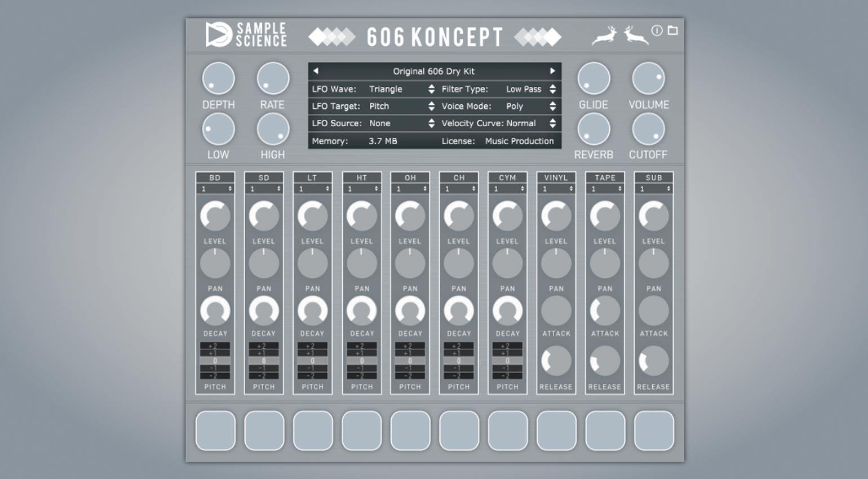Click the CH channel DECAY knob
The height and width of the screenshot is (479, 868).
click(459, 311)
